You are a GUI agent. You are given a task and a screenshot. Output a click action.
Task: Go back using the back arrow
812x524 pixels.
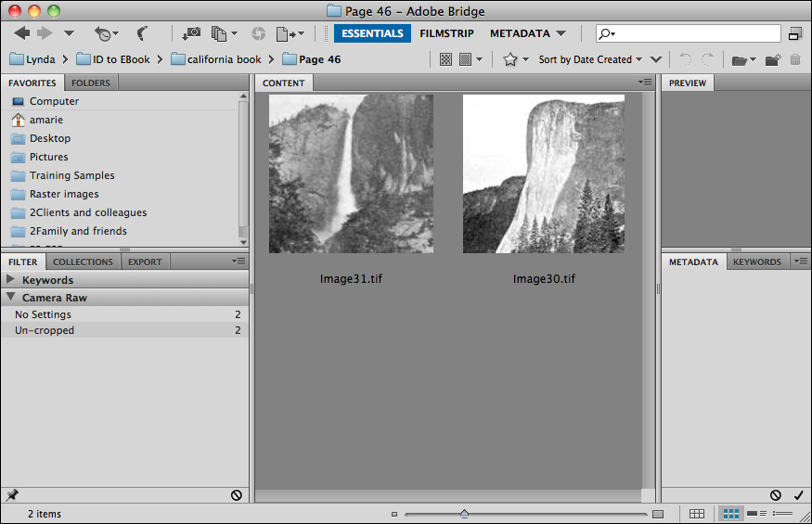pos(21,33)
